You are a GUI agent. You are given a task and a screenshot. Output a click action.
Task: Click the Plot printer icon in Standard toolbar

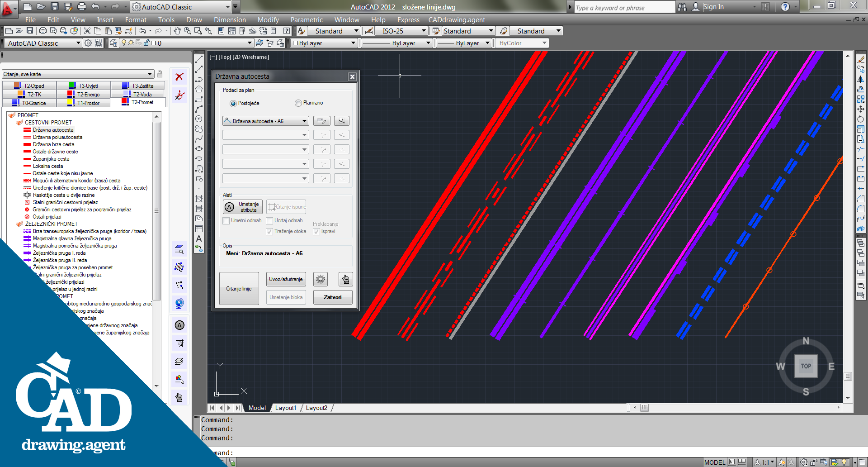point(43,31)
